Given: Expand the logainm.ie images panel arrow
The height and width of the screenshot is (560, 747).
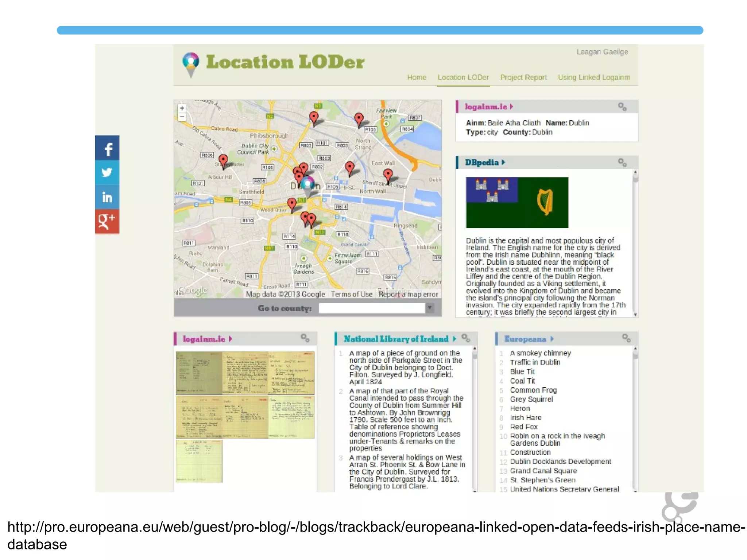Looking at the screenshot, I should [230, 339].
